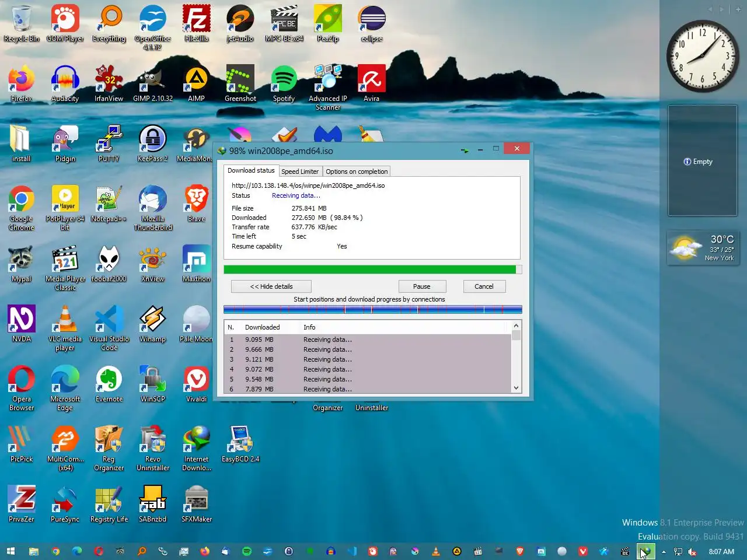The width and height of the screenshot is (747, 560).
Task: Switch to the Speed Limiter tab
Action: 300,171
